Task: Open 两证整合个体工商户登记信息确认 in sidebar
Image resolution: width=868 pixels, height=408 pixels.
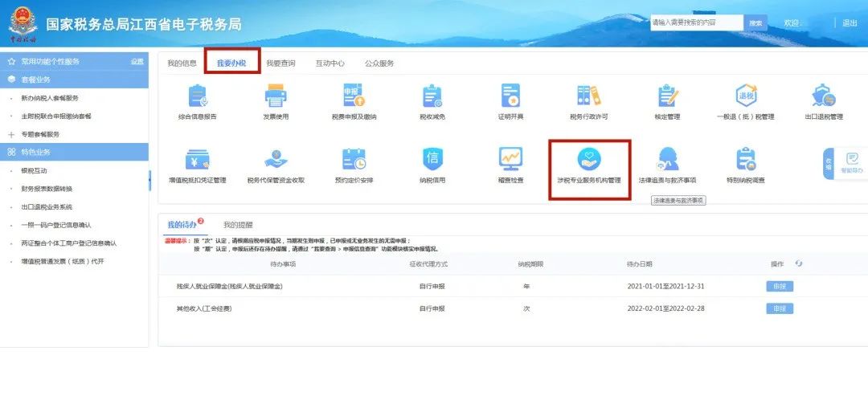Action: tap(68, 243)
